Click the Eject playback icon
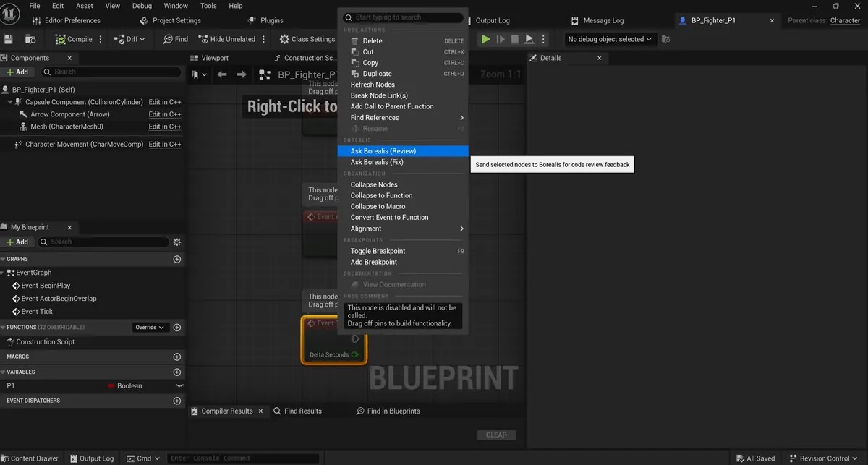This screenshot has width=868, height=465. pos(529,39)
